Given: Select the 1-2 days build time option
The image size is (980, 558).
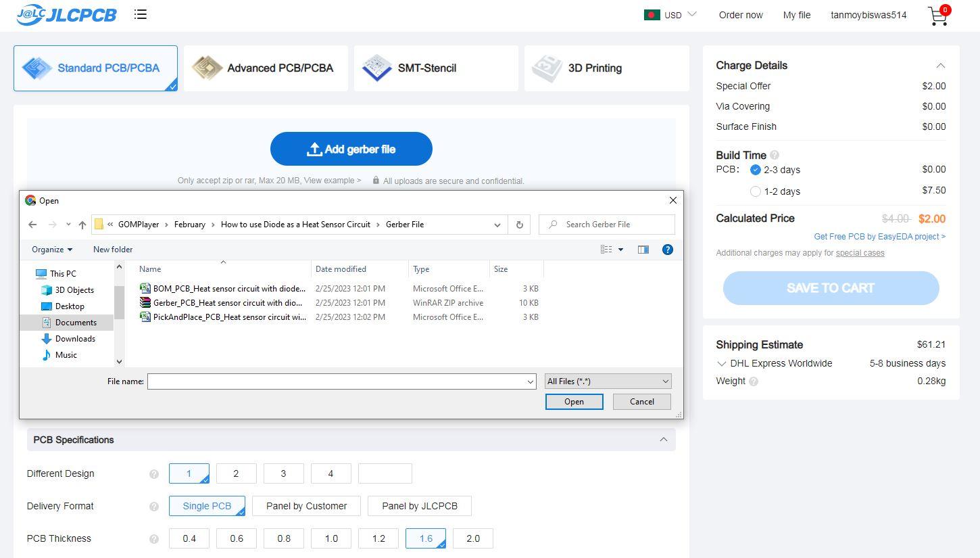Looking at the screenshot, I should [756, 191].
